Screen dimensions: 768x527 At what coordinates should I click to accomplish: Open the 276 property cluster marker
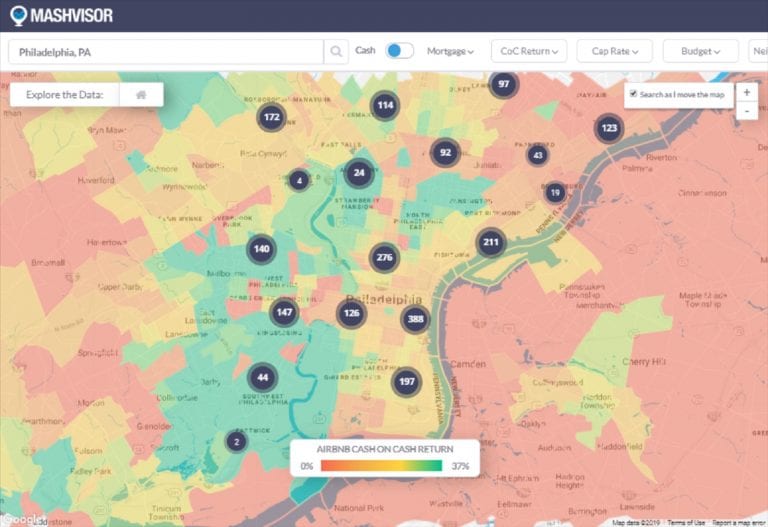coord(384,257)
